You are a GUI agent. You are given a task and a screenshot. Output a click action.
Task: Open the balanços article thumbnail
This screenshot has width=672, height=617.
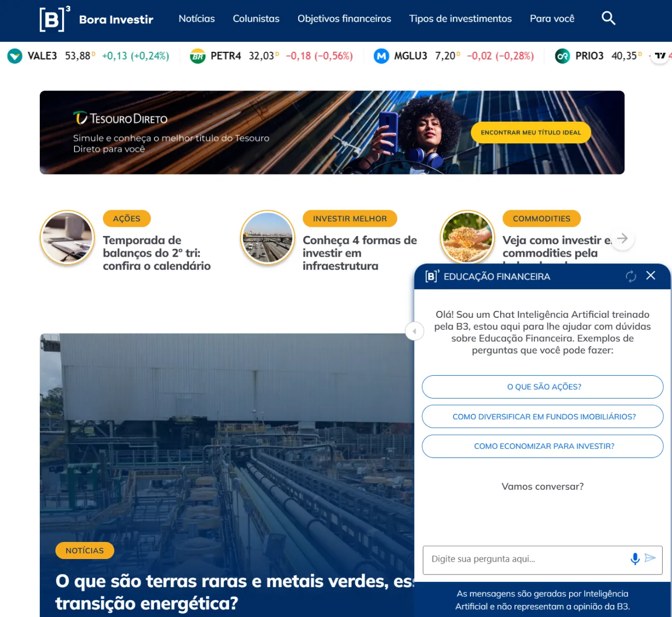click(x=67, y=238)
